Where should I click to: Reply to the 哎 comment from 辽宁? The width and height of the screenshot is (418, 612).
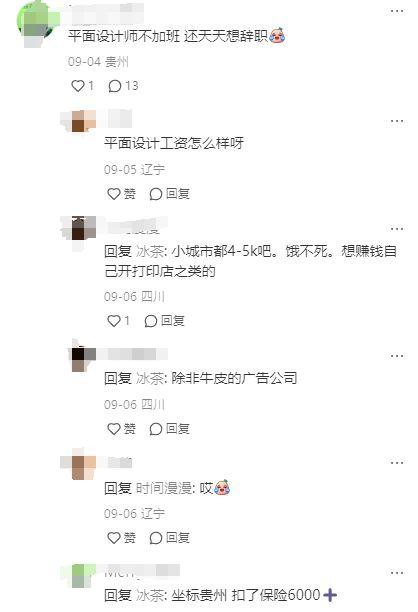click(x=169, y=538)
